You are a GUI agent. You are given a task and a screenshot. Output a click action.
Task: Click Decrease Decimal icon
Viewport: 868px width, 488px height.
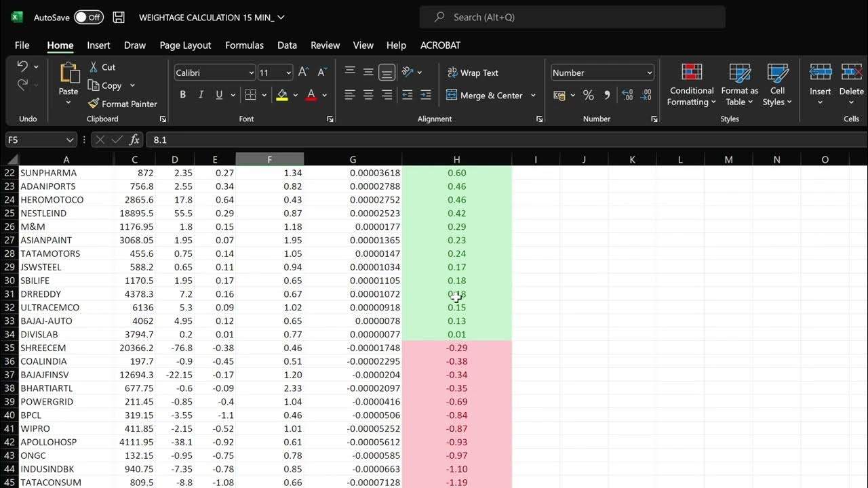646,95
